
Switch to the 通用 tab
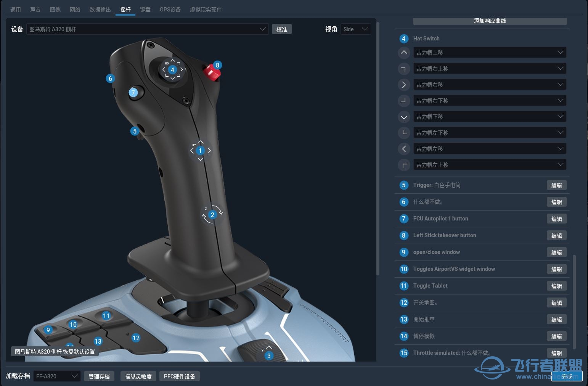point(16,10)
